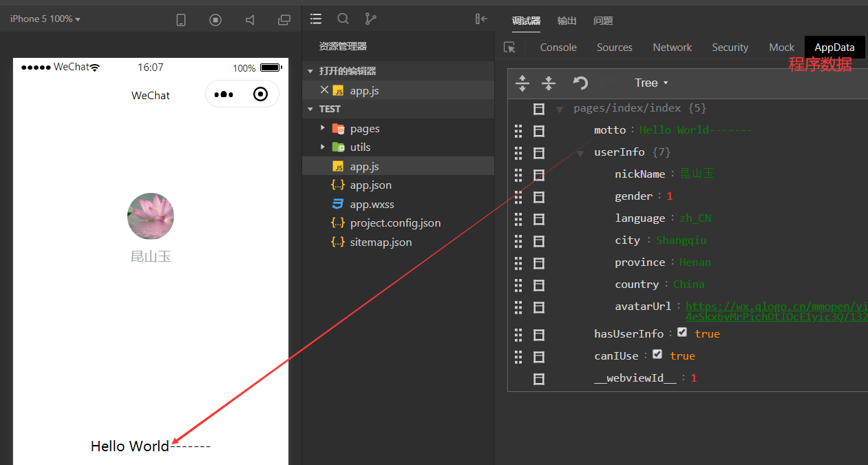Open the action menu icon for city row
Viewport: 868px width, 465px height.
coord(539,240)
